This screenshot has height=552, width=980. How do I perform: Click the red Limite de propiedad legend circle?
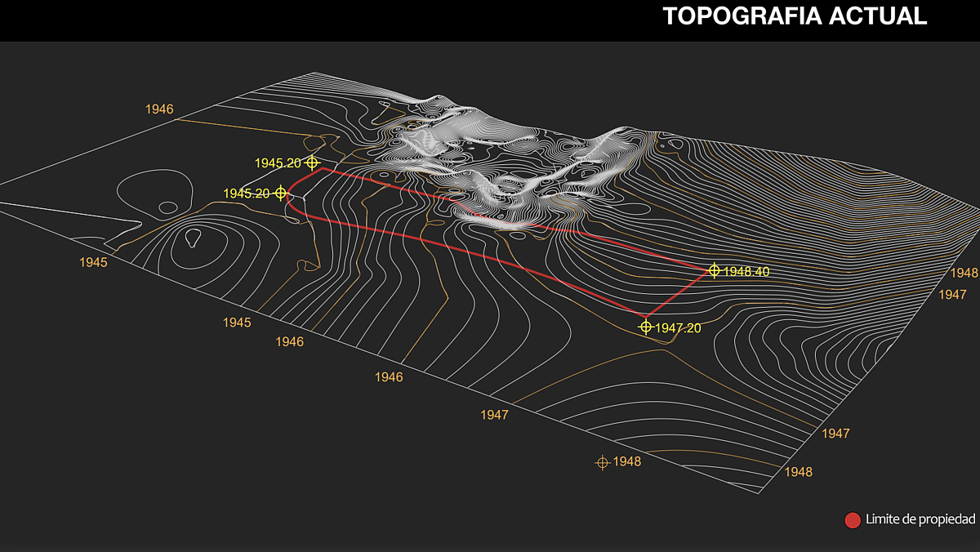(x=853, y=520)
